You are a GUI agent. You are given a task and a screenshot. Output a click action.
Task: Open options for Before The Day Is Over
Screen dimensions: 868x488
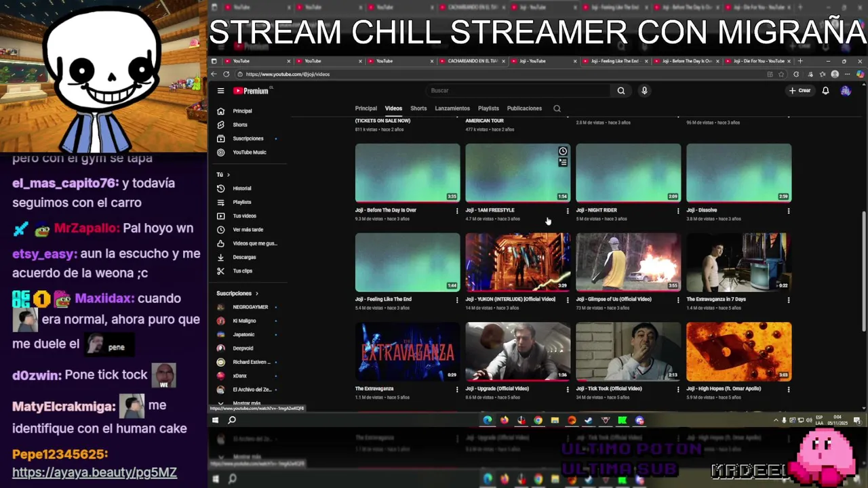point(457,211)
